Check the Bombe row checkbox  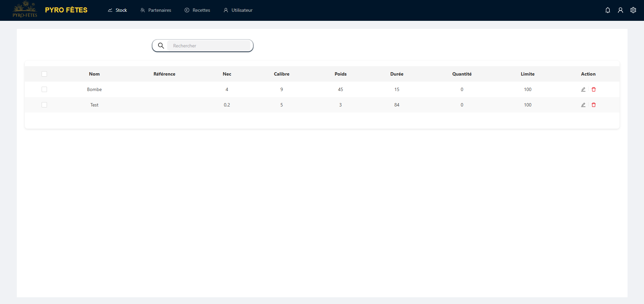point(44,89)
